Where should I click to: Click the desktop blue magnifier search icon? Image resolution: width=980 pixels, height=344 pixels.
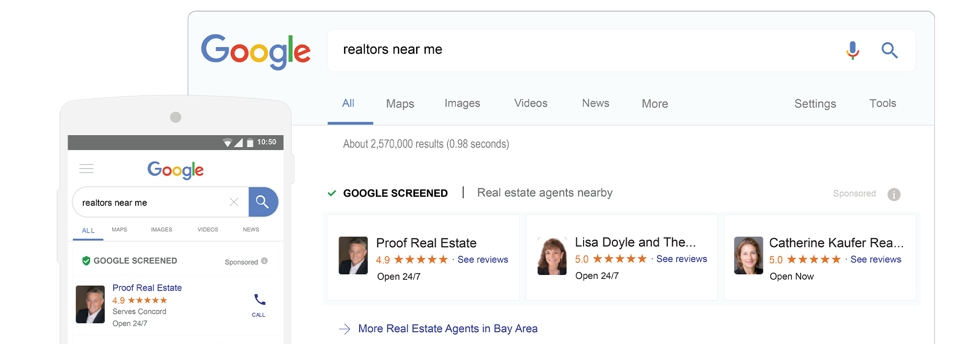coord(889,50)
